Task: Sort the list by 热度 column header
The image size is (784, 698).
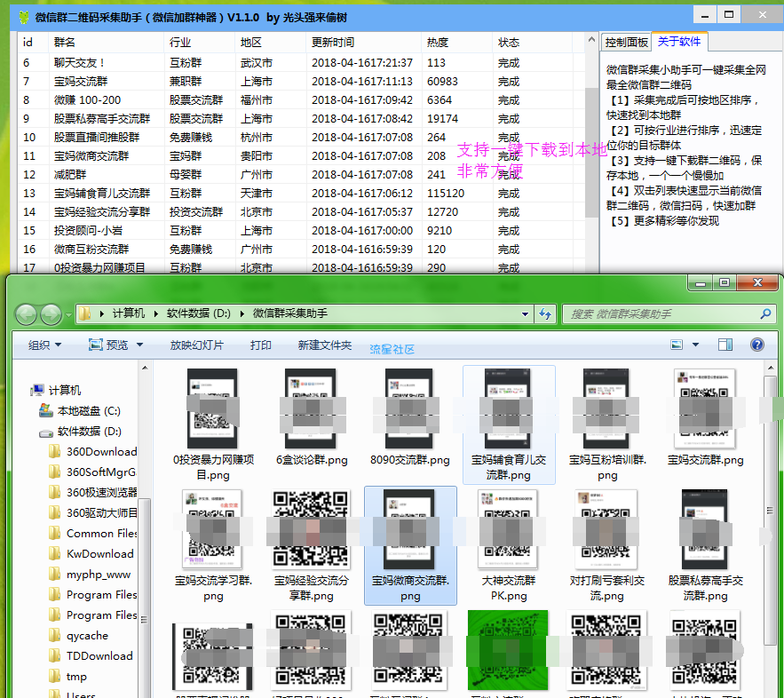Action: click(x=457, y=43)
